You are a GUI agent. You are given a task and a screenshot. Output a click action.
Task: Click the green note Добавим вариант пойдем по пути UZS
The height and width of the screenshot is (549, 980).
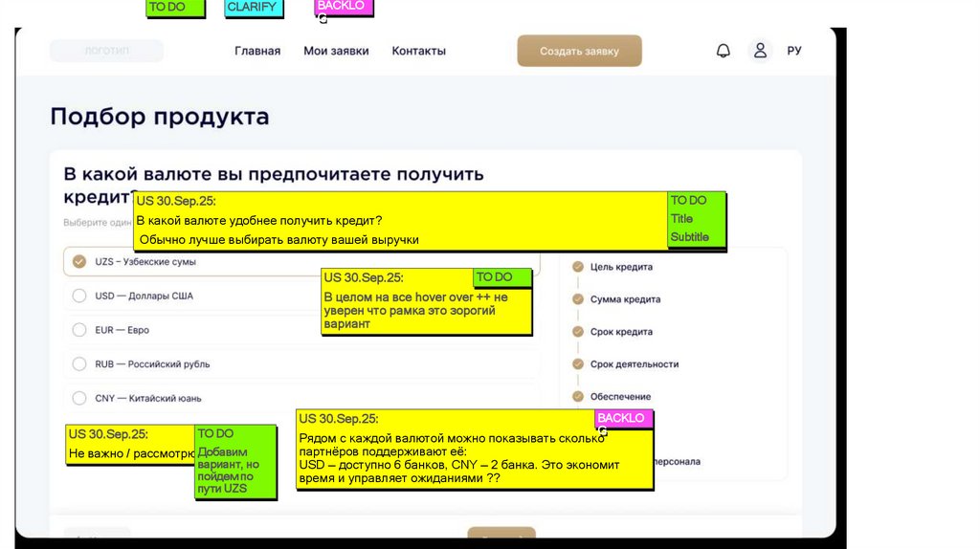click(235, 462)
